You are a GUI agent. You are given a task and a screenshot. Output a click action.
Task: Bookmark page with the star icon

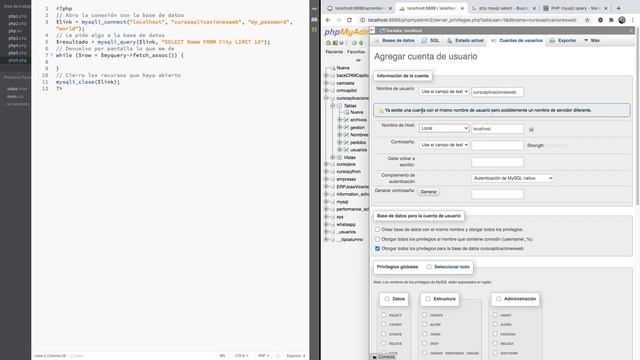click(587, 20)
